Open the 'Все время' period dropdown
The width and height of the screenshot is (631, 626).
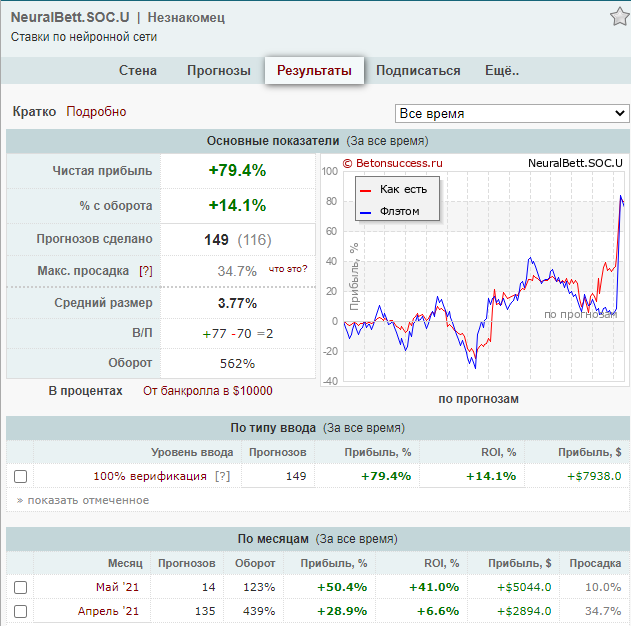pyautogui.click(x=512, y=113)
